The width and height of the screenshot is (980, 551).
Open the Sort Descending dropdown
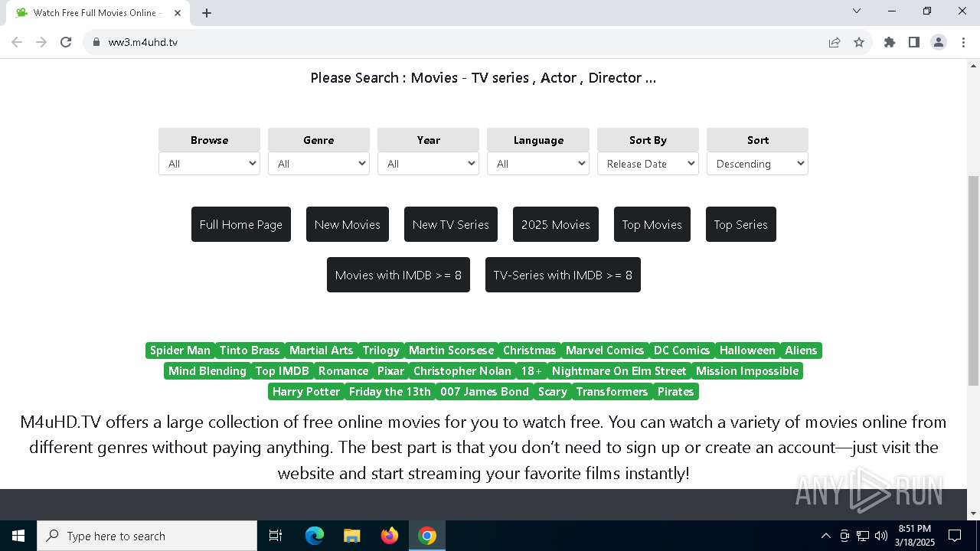click(757, 164)
